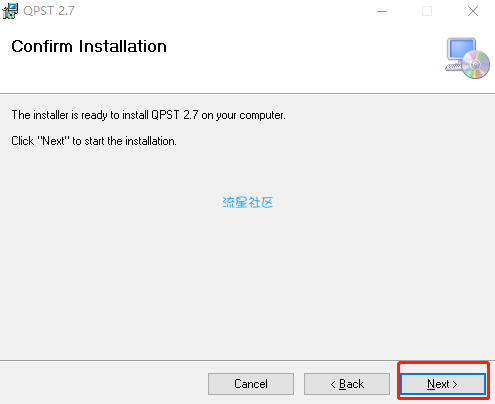Click blank gray area below the watermark

pos(248,283)
